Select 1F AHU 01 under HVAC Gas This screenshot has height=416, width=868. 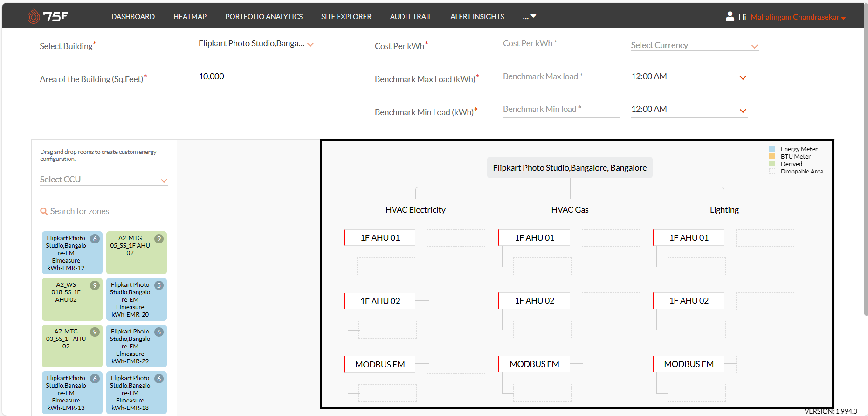pos(534,238)
